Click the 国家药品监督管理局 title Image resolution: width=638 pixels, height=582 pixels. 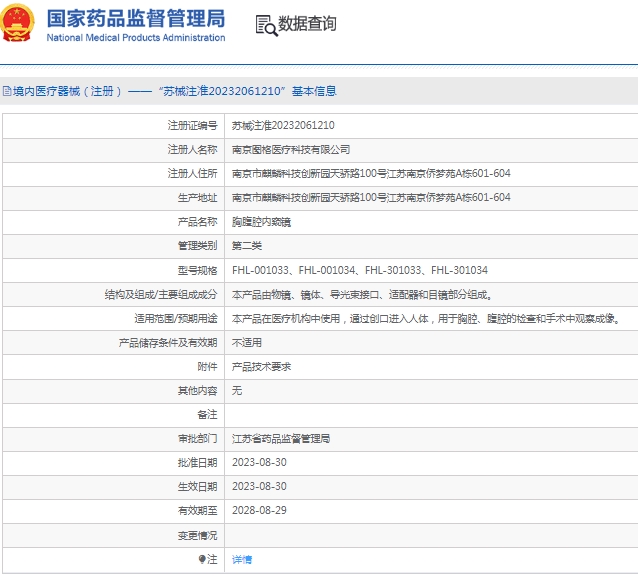point(135,18)
